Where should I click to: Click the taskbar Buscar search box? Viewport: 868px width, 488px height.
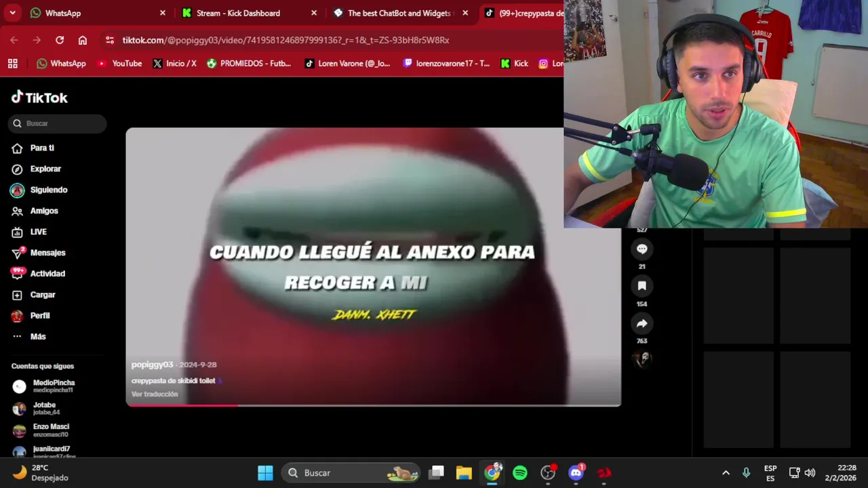pos(351,473)
